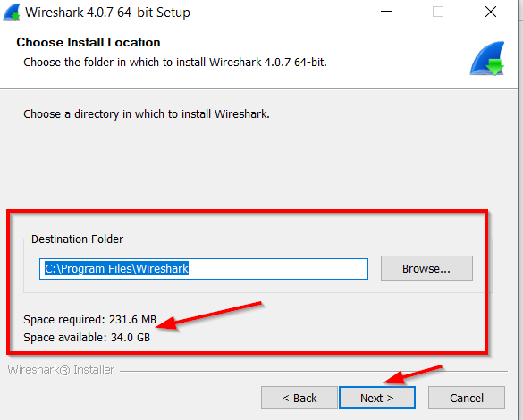This screenshot has height=420, width=523.
Task: Click 'Choose the folder in which to install' subtitle
Action: pos(175,63)
